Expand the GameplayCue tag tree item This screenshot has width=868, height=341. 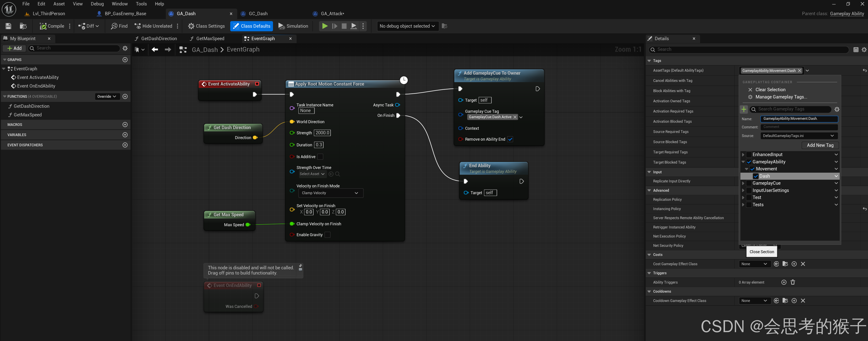(743, 183)
